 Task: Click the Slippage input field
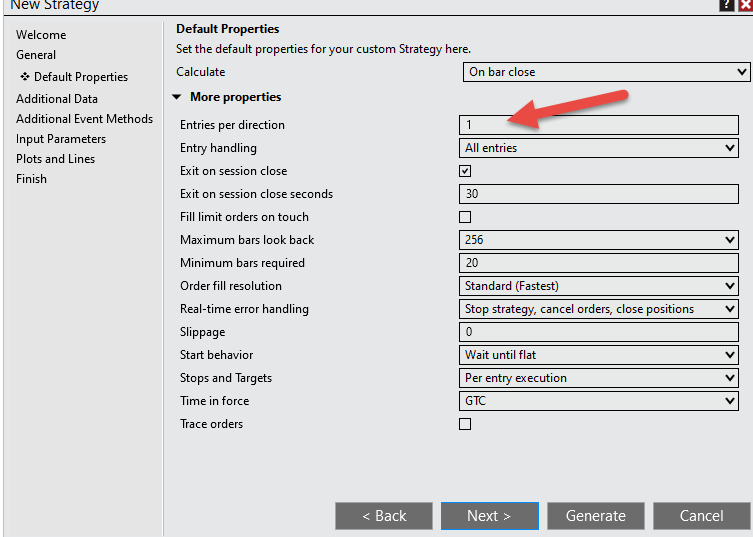pyautogui.click(x=599, y=332)
